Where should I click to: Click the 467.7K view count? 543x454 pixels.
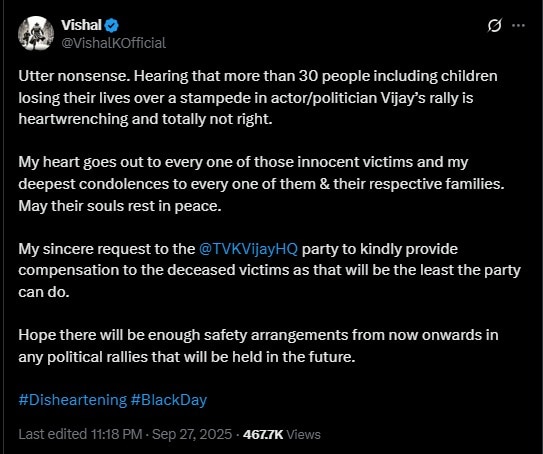click(263, 434)
